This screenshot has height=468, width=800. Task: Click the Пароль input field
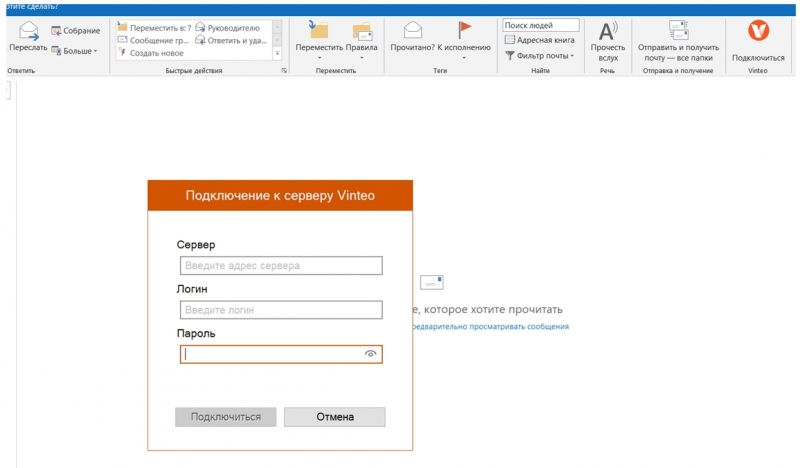(x=281, y=354)
